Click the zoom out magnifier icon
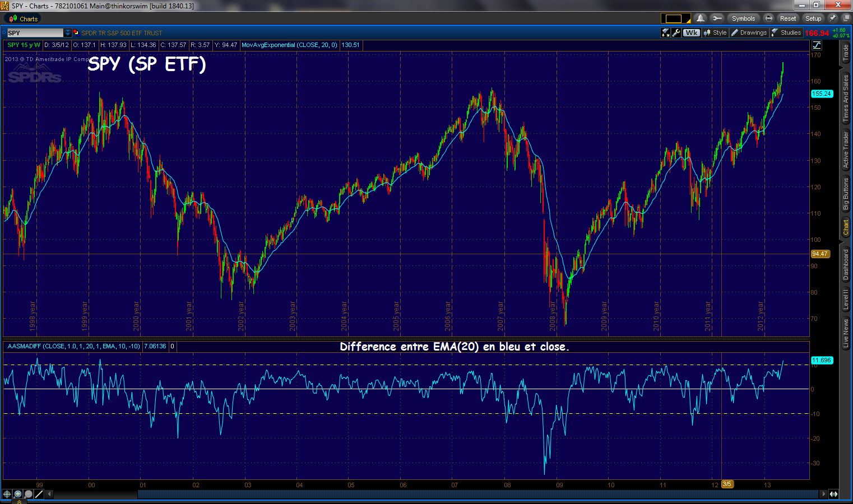853x504 pixels. (x=28, y=494)
